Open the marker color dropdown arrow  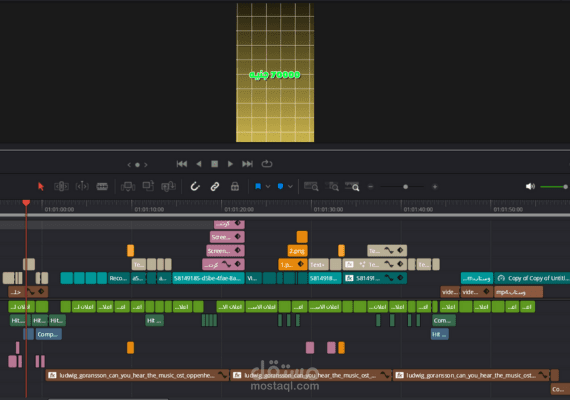[x=290, y=187]
